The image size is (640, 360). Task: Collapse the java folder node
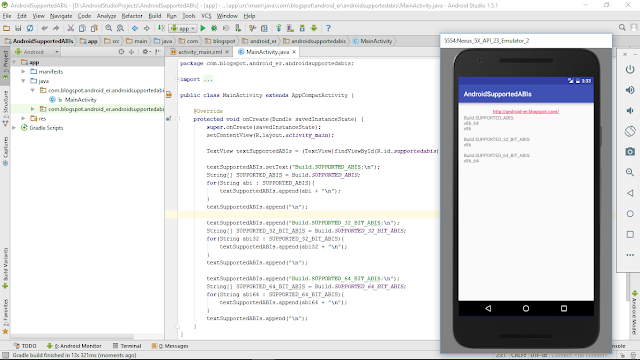point(24,81)
